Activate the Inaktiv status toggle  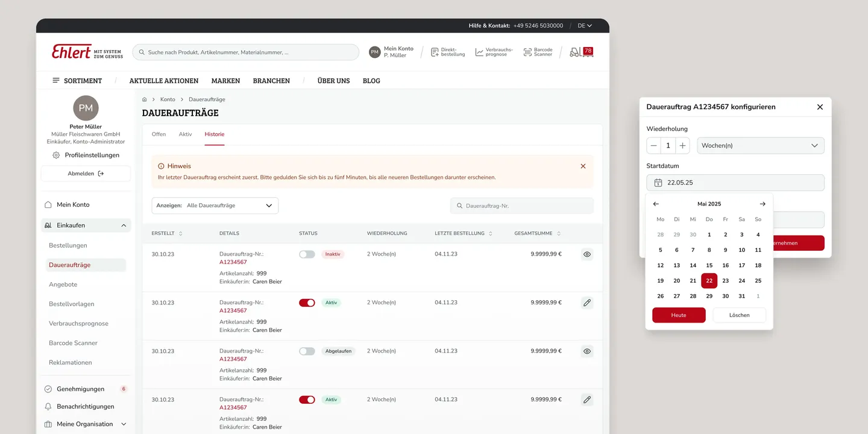click(x=307, y=254)
